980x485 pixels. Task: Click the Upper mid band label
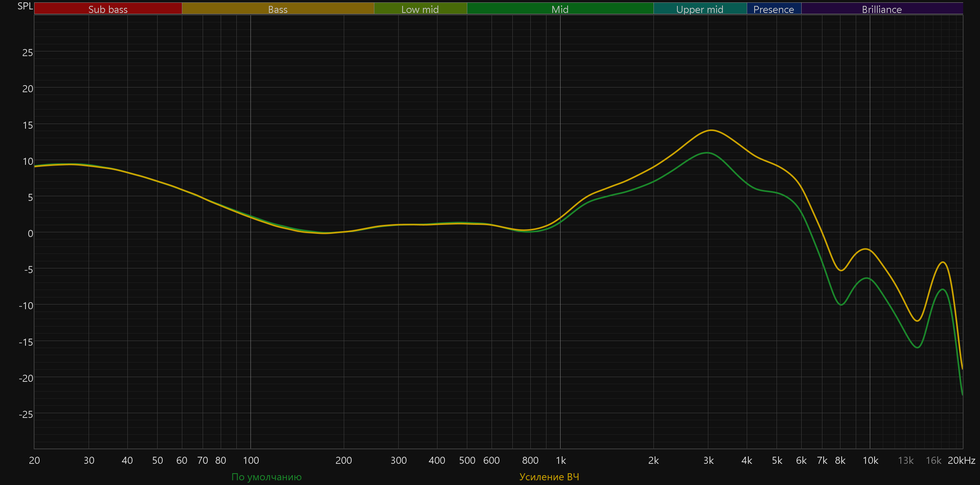[700, 9]
